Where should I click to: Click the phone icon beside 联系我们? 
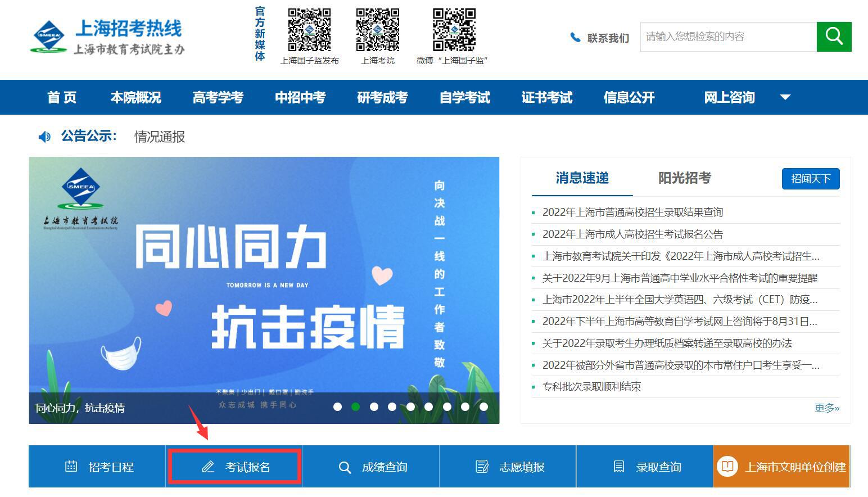point(575,38)
